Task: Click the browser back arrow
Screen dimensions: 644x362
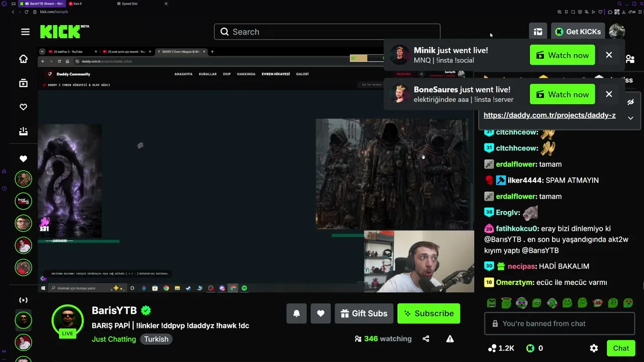Action: coord(13,12)
